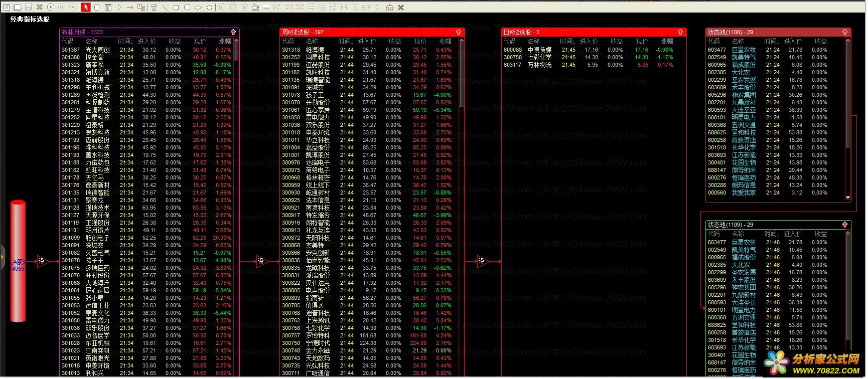This screenshot has height=379, width=868.
Task: Click scroll-down arrow in 状态池(1108) panel
Action: [x=848, y=198]
